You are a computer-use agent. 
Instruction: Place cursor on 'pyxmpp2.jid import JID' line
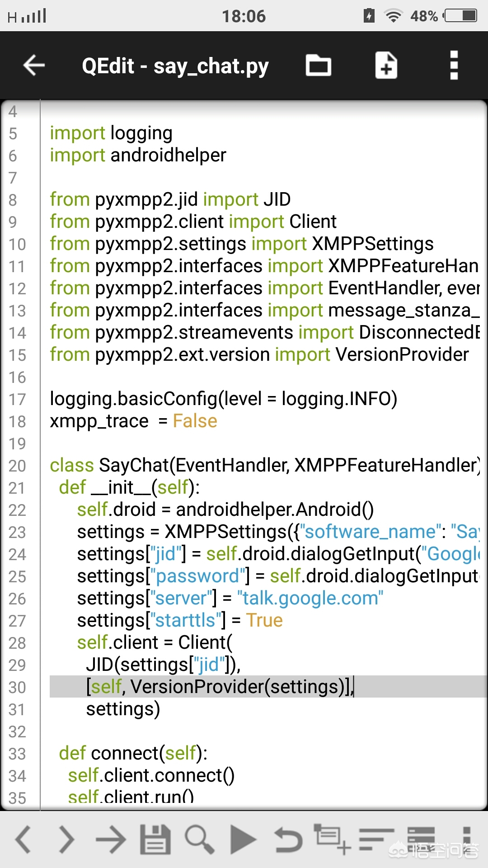point(170,199)
